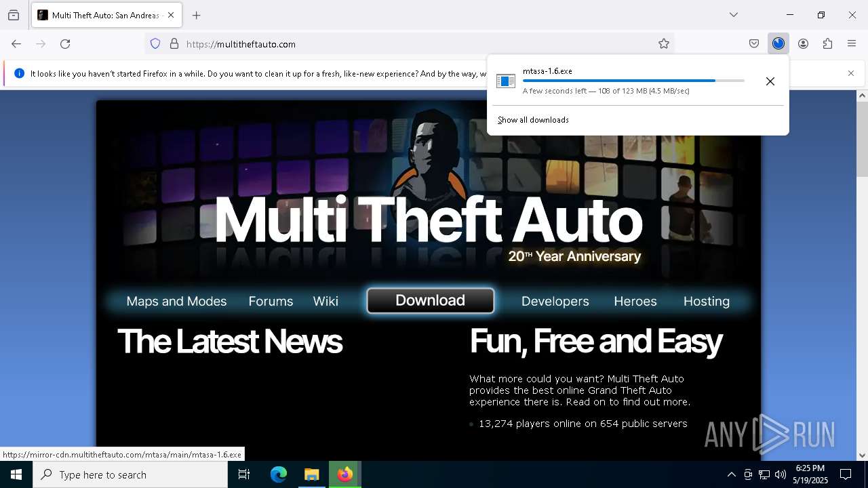Go to Forums

coord(271,301)
